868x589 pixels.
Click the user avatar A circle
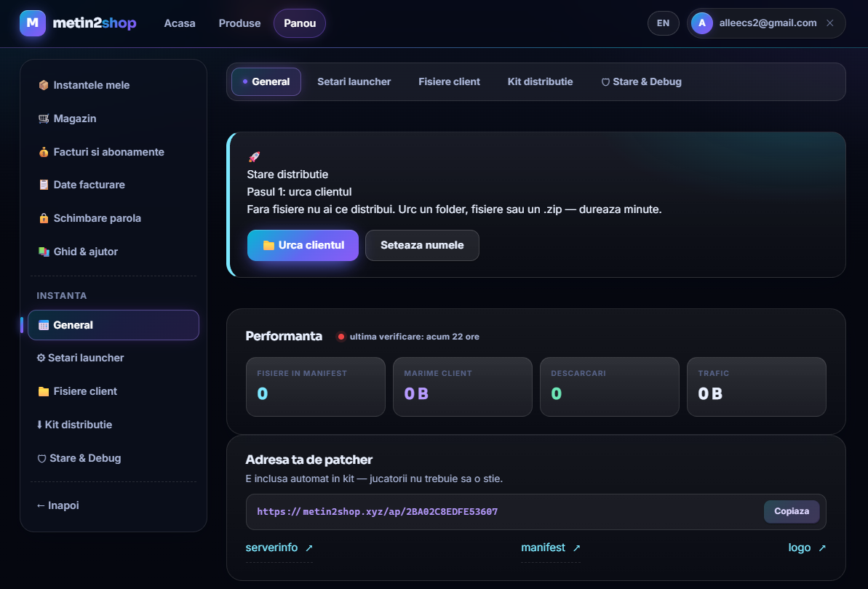pyautogui.click(x=702, y=23)
